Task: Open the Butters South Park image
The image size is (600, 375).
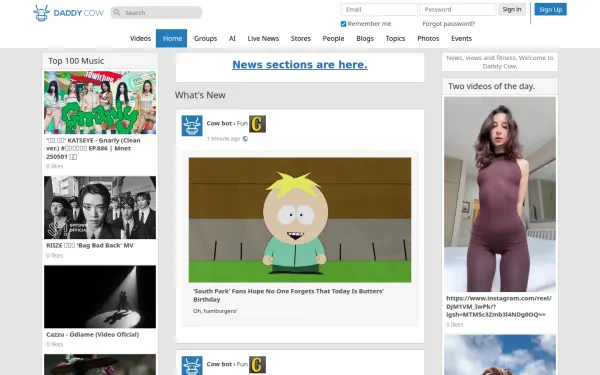Action: click(x=300, y=220)
